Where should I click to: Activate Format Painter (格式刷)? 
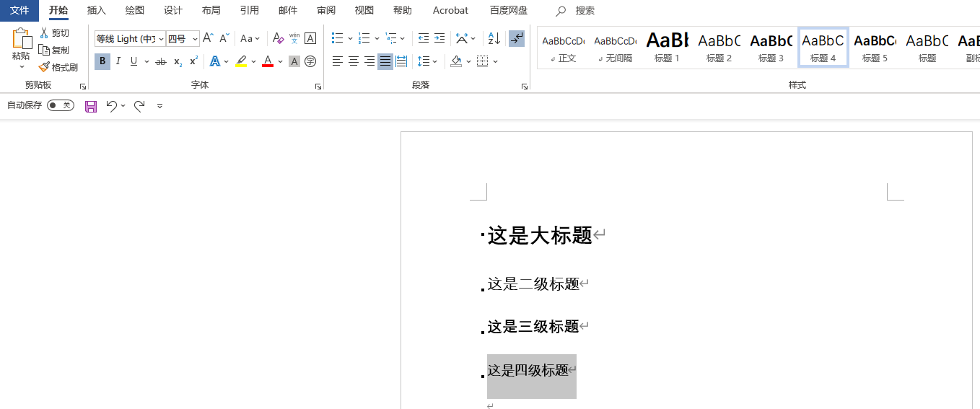58,67
